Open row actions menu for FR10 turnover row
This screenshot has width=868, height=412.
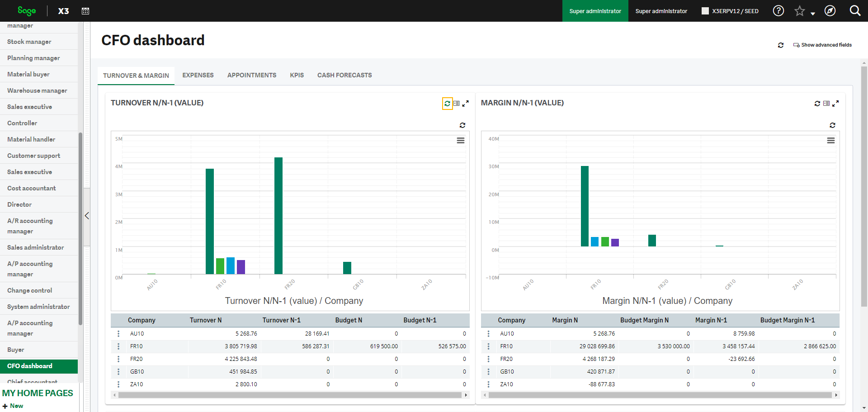point(118,346)
